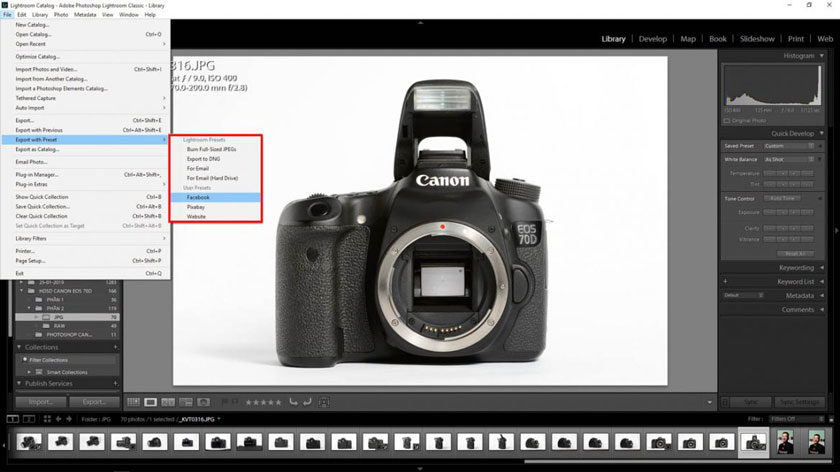Collapse the Quick Develop panel

(822, 133)
